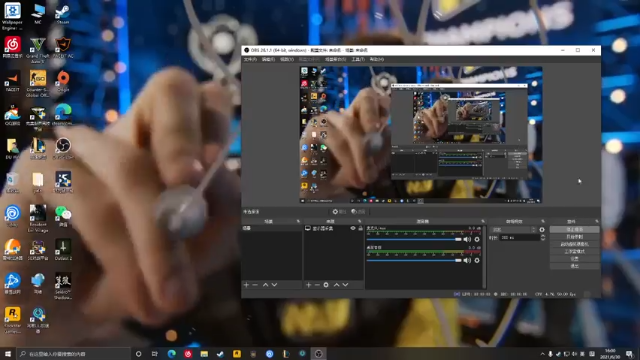
Task: Open the File (文件) menu in OBS
Action: point(250,60)
